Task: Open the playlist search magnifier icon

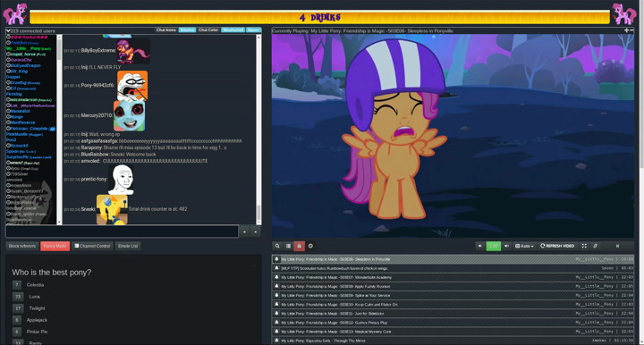Action: click(x=277, y=246)
